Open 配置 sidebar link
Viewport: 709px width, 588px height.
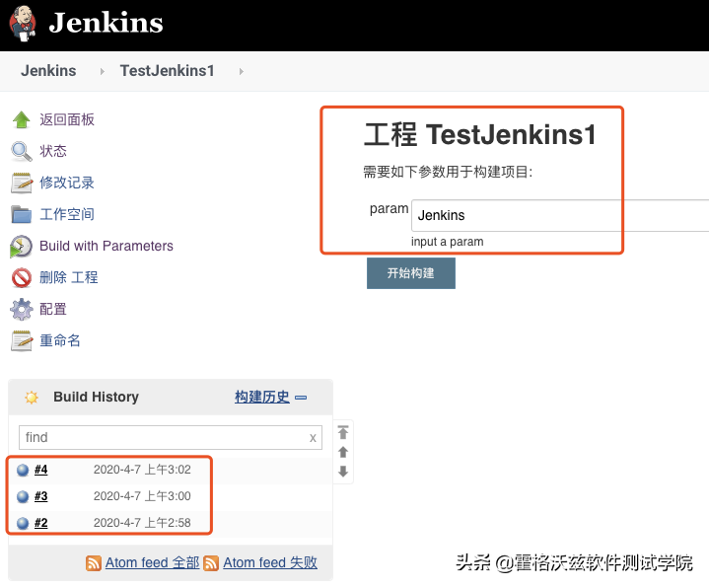tap(53, 309)
